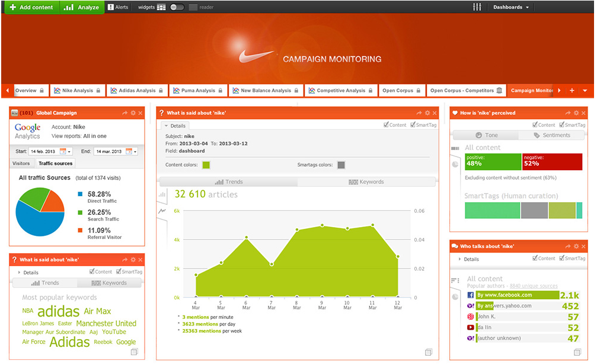Switch to bar chart view icon
This screenshot has height=364, width=597.
[x=162, y=194]
